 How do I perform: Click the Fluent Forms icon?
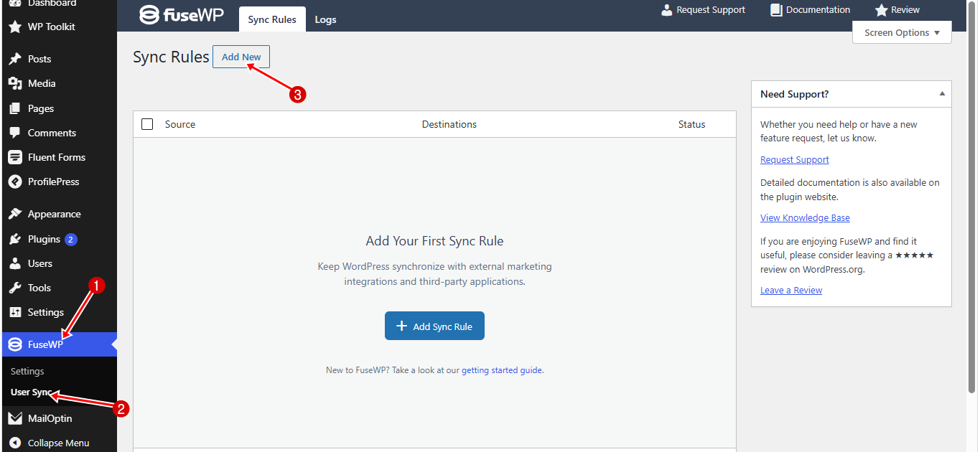[x=15, y=157]
